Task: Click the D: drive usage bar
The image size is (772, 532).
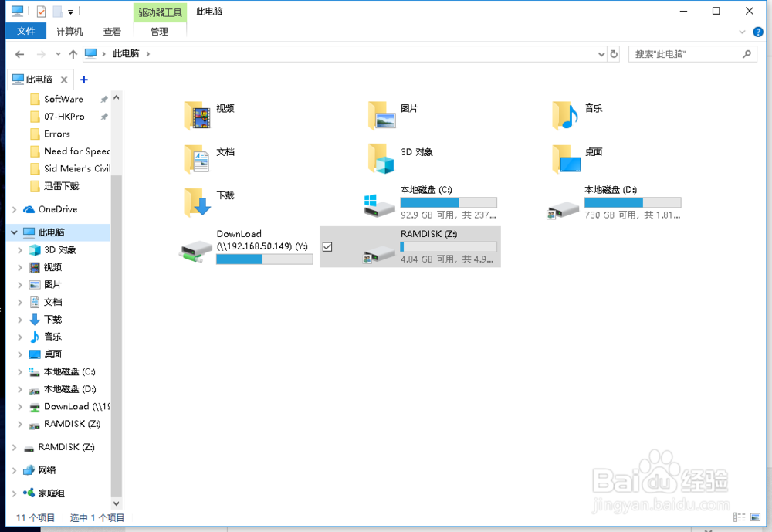Action: click(633, 202)
